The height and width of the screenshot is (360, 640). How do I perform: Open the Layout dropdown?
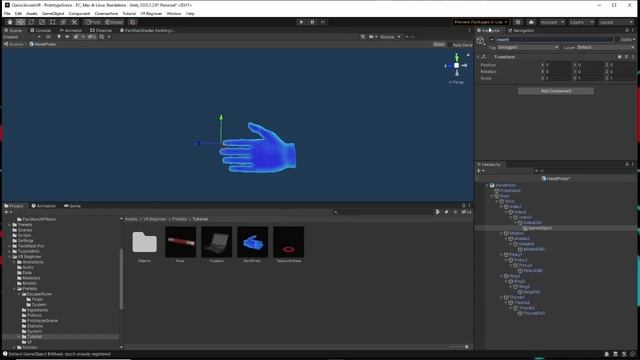616,22
